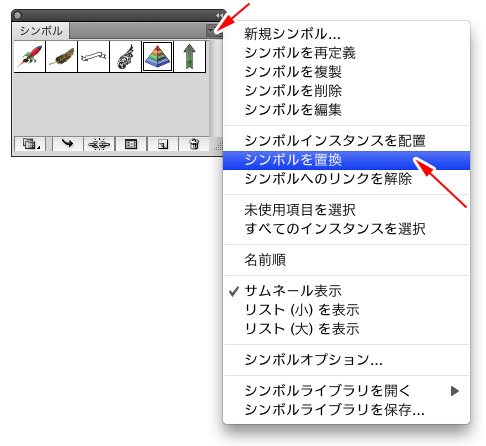This screenshot has height=446, width=486.
Task: Select the シンボル panel tab
Action: [x=41, y=31]
